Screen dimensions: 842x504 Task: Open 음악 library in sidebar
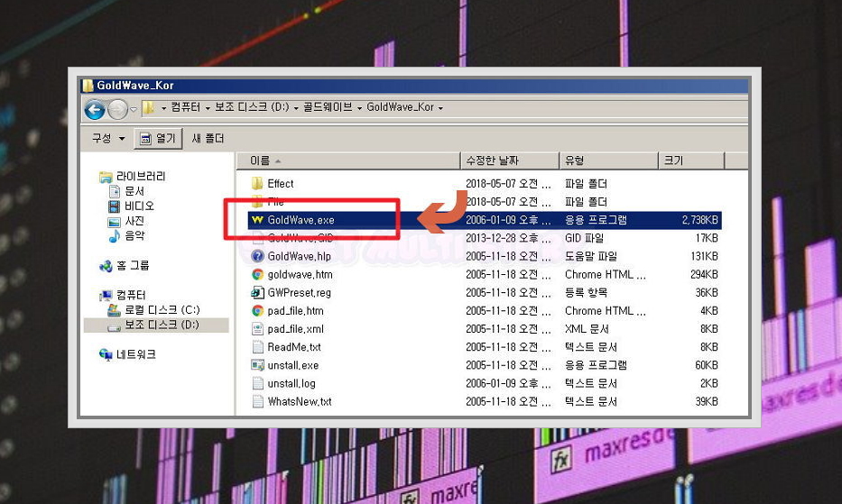[134, 235]
